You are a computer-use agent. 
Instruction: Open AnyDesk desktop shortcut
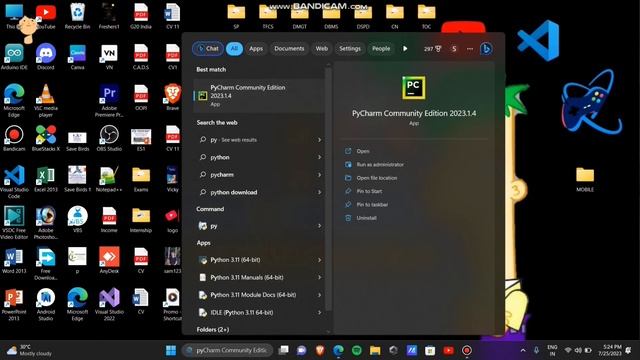(109, 260)
